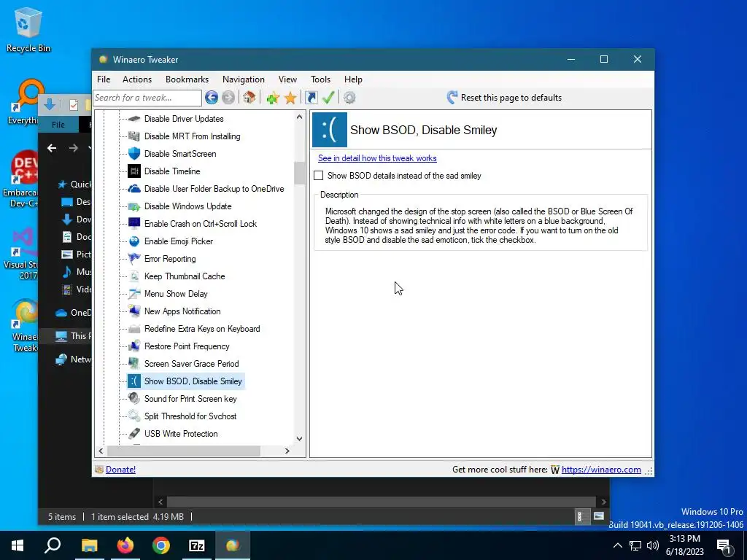The width and height of the screenshot is (747, 560).
Task: Open Firefox from the taskbar
Action: point(125,545)
